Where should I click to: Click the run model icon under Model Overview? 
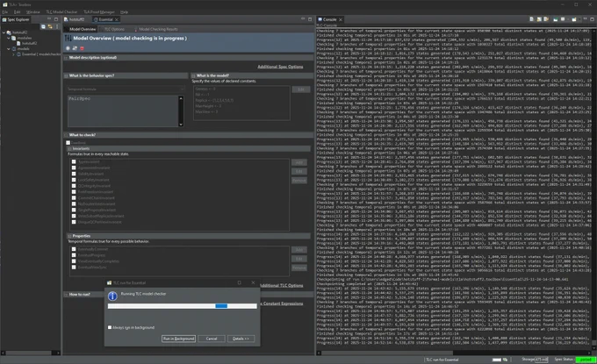[x=68, y=48]
